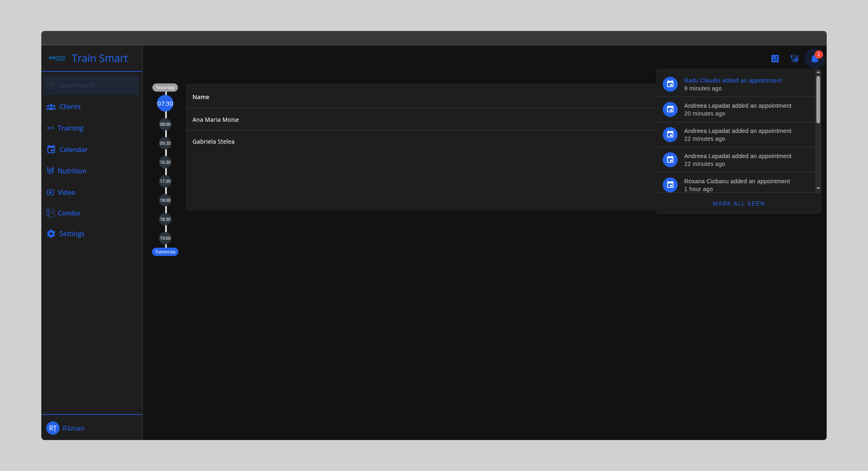Click the down arrow on the notifications scrollbar
The image size is (868, 471).
tap(818, 189)
